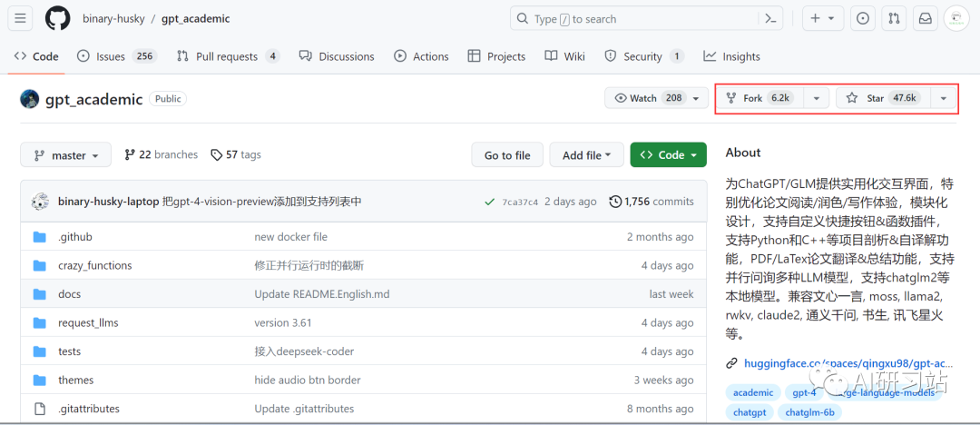
Task: Open gpt_academic breadcrumb link
Action: click(196, 19)
